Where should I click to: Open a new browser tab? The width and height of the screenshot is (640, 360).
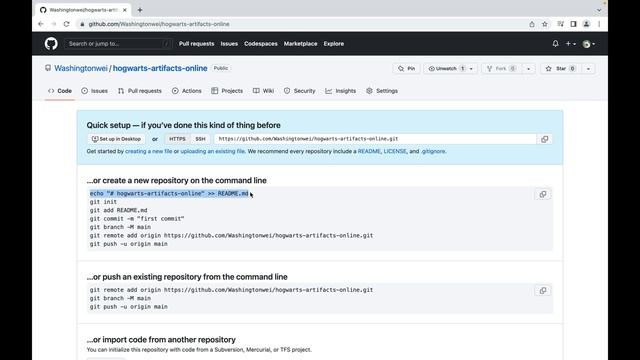pos(140,10)
